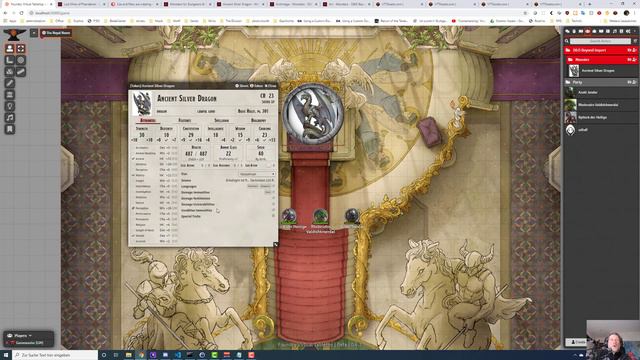Open the Tile Controls layer
Image resolution: width=640 pixels, height=360 pixels.
click(10, 71)
